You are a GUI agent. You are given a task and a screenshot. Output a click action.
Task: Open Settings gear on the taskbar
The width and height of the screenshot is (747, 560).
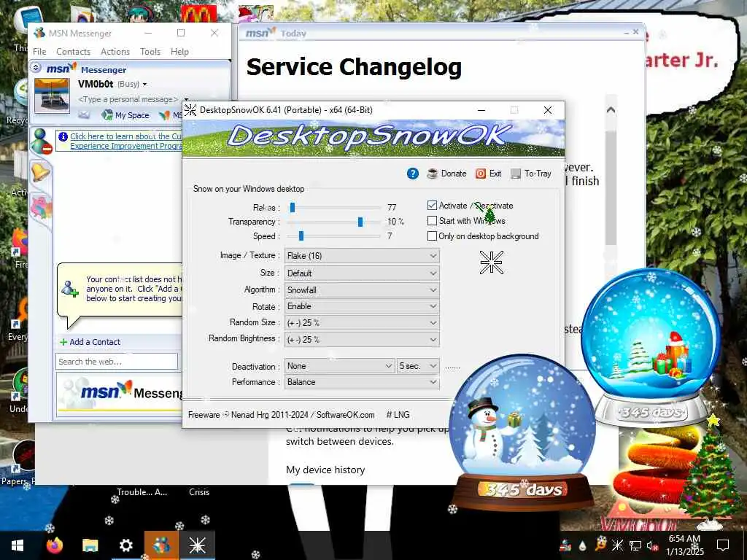(125, 545)
